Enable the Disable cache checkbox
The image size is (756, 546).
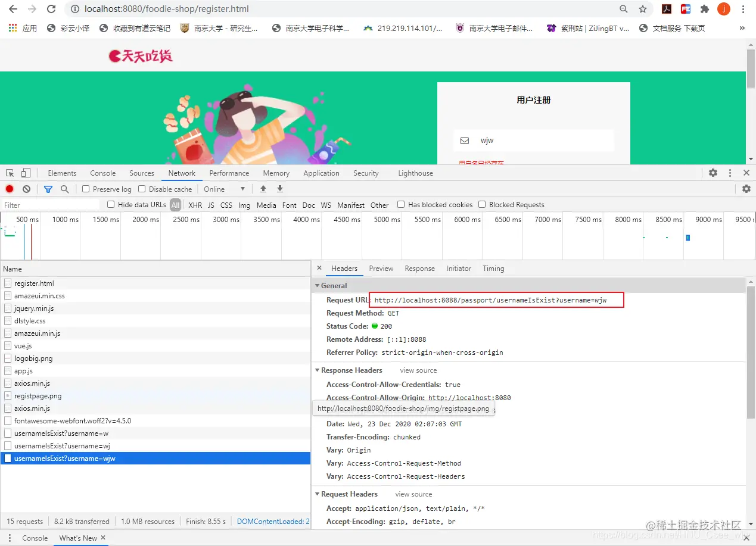click(x=141, y=189)
